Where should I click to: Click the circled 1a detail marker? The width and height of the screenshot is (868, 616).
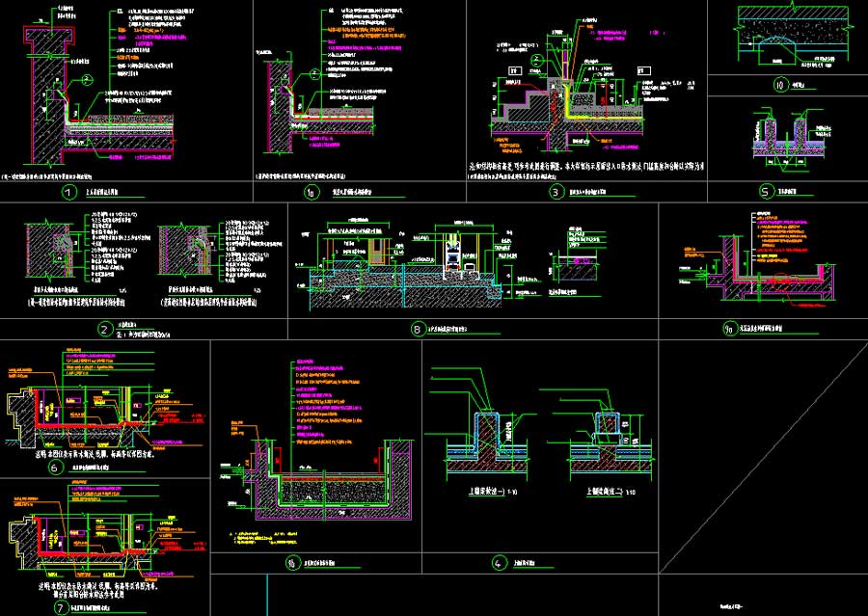pyautogui.click(x=312, y=193)
